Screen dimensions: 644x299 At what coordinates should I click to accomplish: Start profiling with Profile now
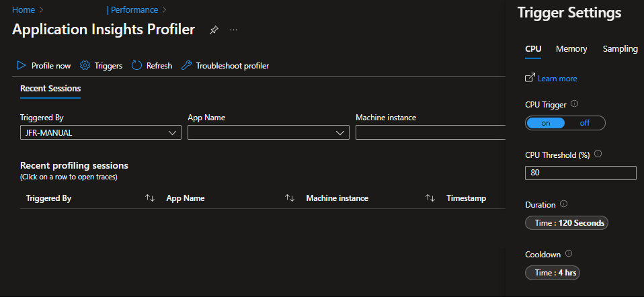44,66
